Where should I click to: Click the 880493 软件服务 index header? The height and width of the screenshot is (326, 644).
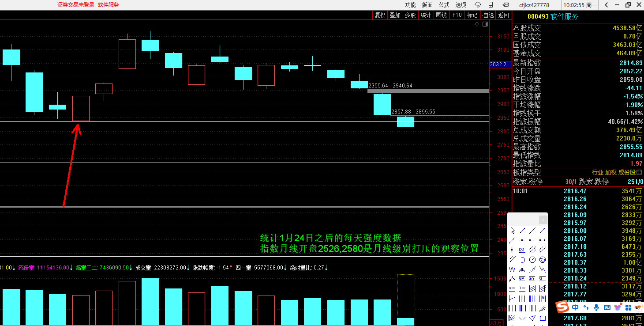tap(553, 16)
